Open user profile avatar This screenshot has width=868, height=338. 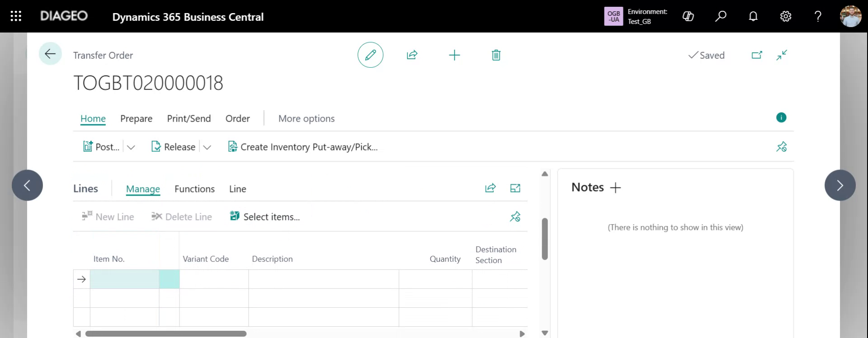[850, 16]
